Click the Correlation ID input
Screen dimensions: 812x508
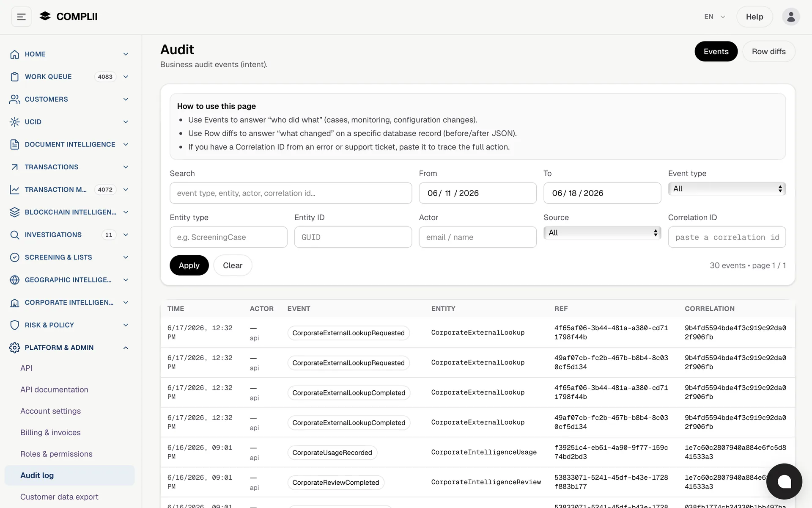(x=727, y=237)
